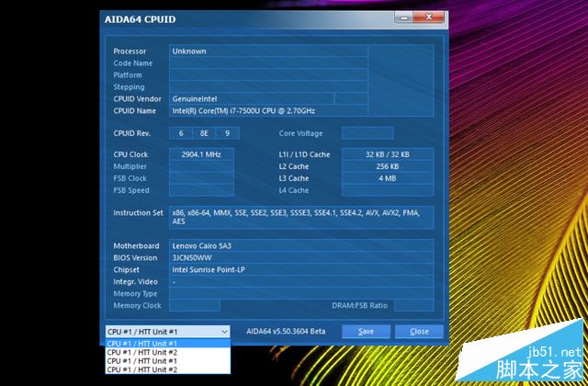
Task: Click the Motherboard value 'Lenovo Cairo 5A3'
Action: pos(202,246)
